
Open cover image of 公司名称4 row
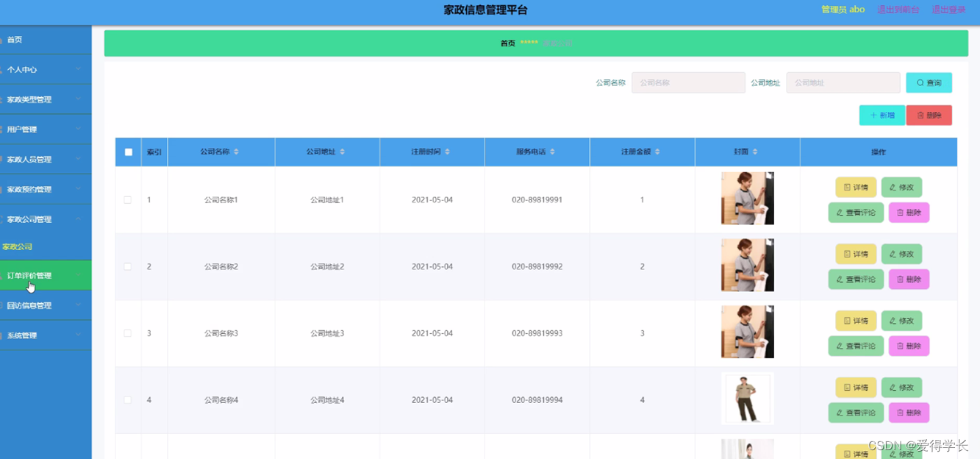click(747, 399)
